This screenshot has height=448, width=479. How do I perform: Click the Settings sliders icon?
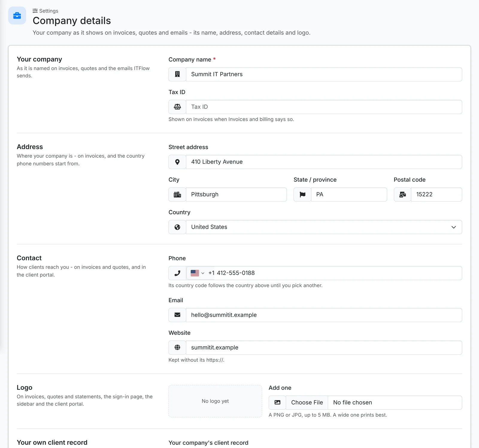tap(35, 11)
